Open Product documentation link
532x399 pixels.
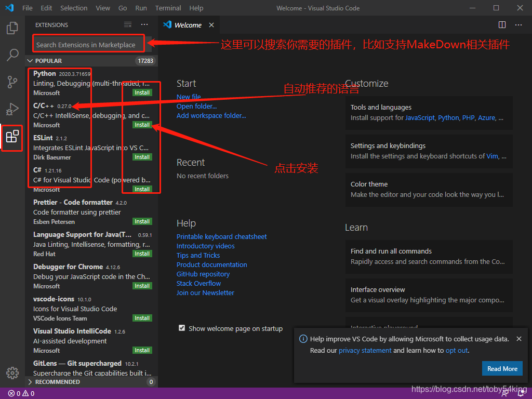click(212, 264)
